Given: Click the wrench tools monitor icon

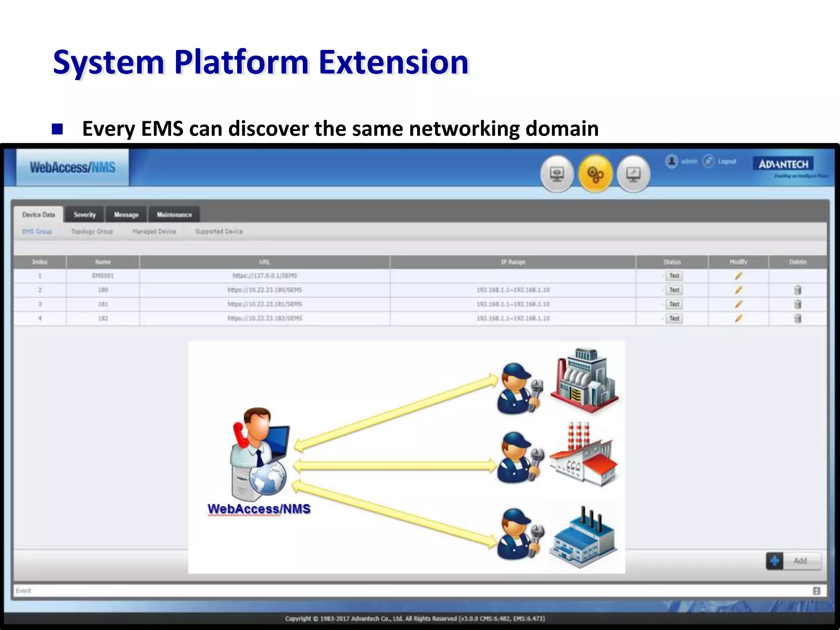Looking at the screenshot, I should [633, 174].
